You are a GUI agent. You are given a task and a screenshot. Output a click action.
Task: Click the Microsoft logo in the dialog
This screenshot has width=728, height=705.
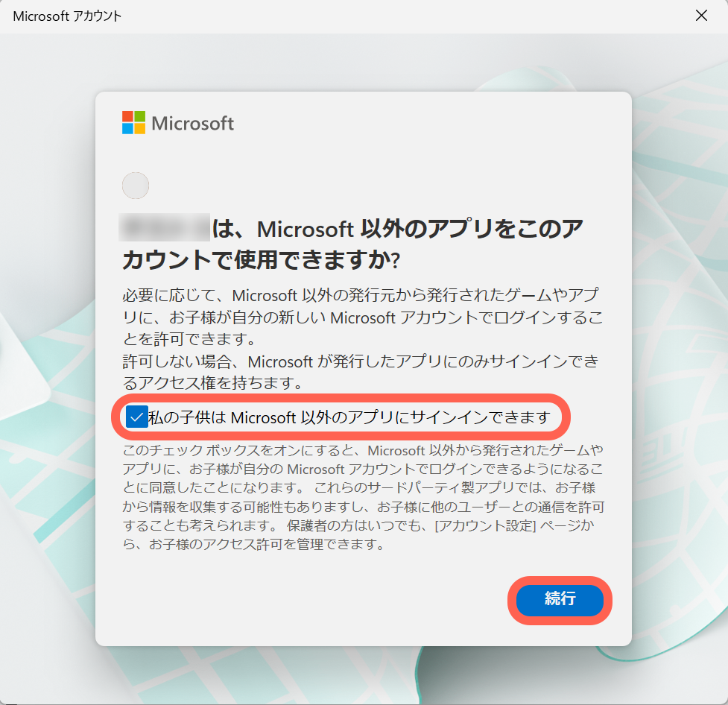pos(178,123)
